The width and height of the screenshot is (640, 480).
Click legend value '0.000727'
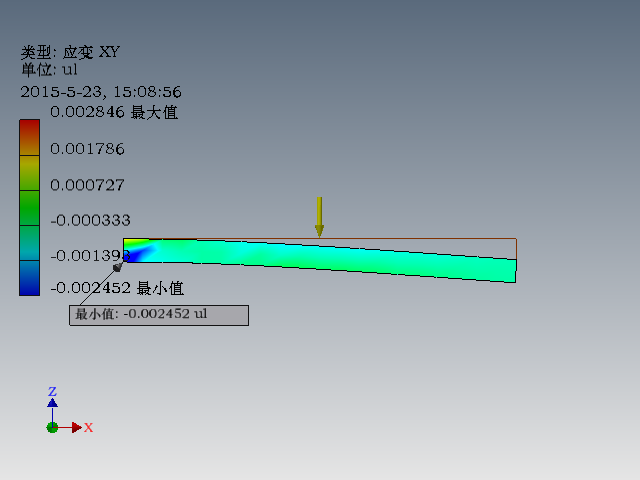87,185
